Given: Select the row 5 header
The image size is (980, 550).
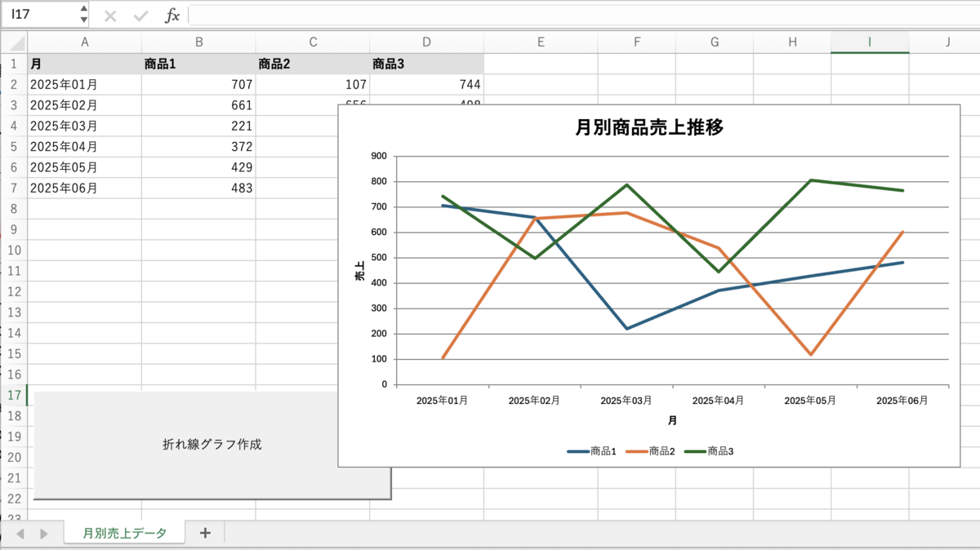Looking at the screenshot, I should 14,147.
